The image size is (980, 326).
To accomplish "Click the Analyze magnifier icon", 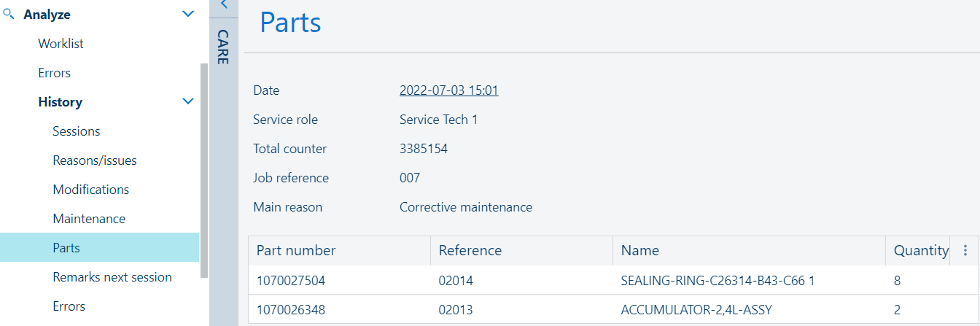I will (x=9, y=14).
